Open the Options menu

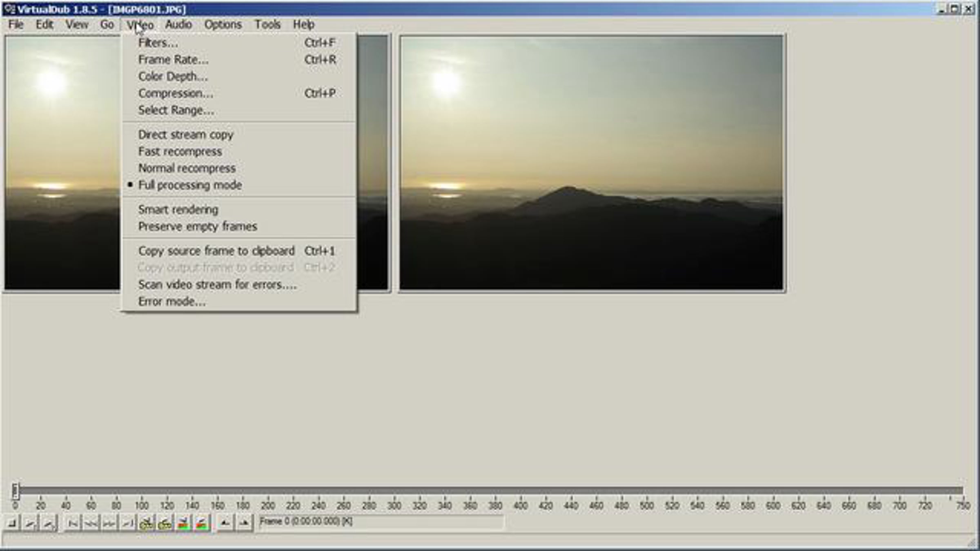(x=223, y=24)
